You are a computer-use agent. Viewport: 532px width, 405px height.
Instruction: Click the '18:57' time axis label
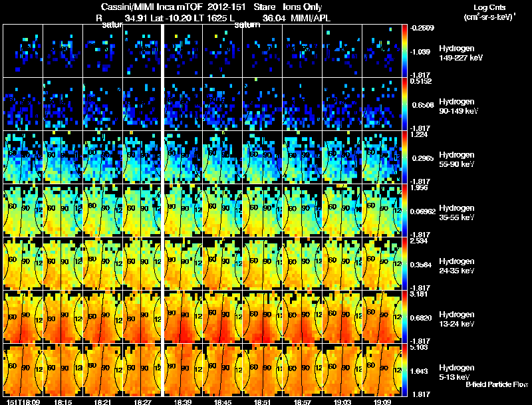(302, 402)
